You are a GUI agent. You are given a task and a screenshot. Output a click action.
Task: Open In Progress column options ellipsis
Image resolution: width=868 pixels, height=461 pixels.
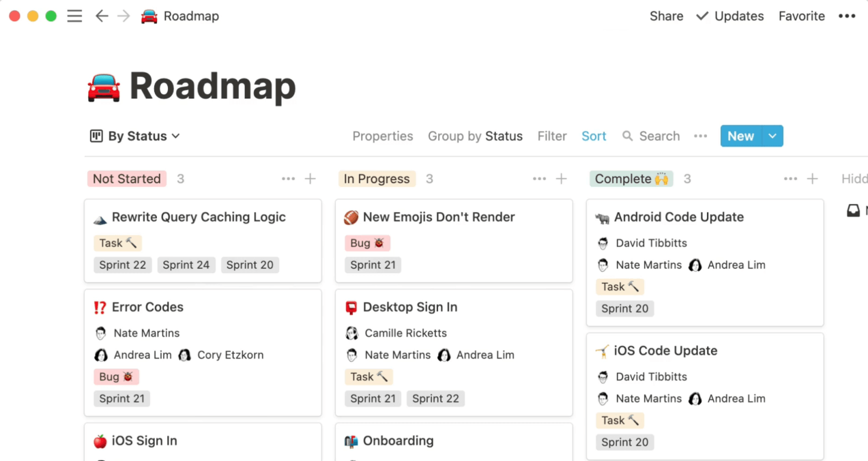pos(539,179)
